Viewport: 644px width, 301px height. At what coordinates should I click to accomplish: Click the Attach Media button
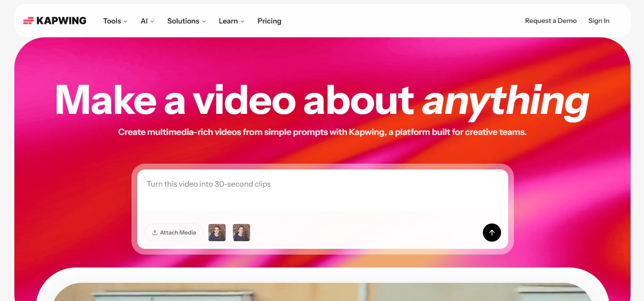pos(174,233)
